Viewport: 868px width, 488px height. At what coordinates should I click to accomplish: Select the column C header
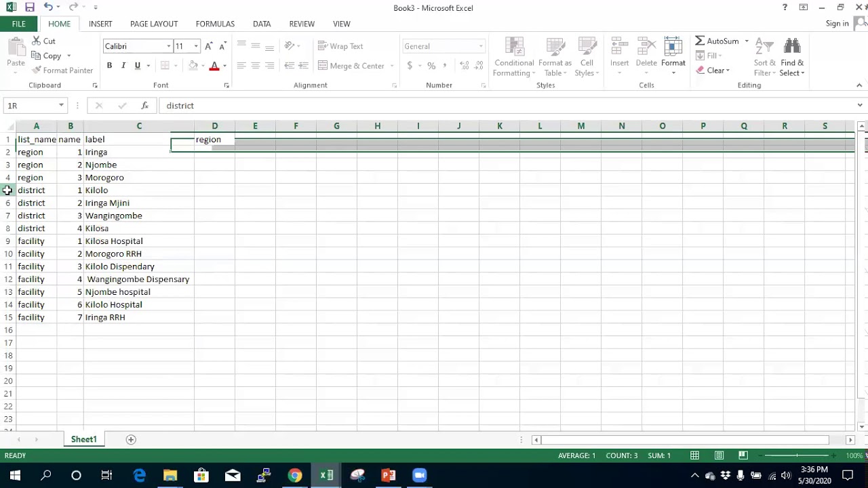[139, 126]
